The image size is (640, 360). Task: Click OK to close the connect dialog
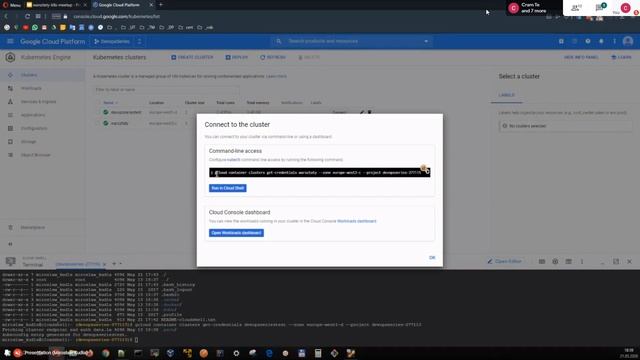coord(432,258)
